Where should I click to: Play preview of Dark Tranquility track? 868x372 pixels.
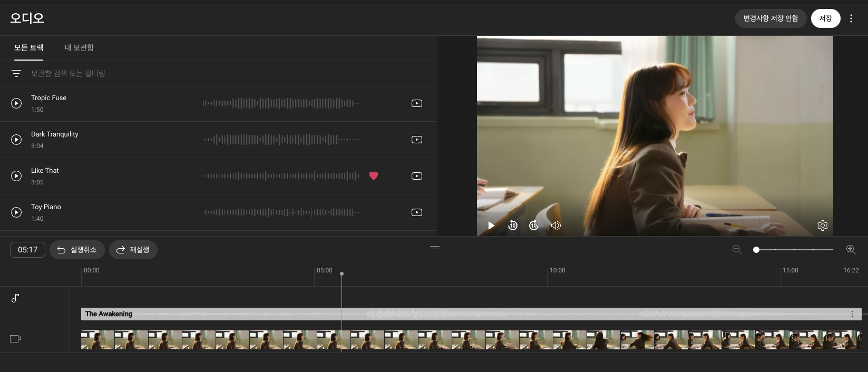point(16,140)
